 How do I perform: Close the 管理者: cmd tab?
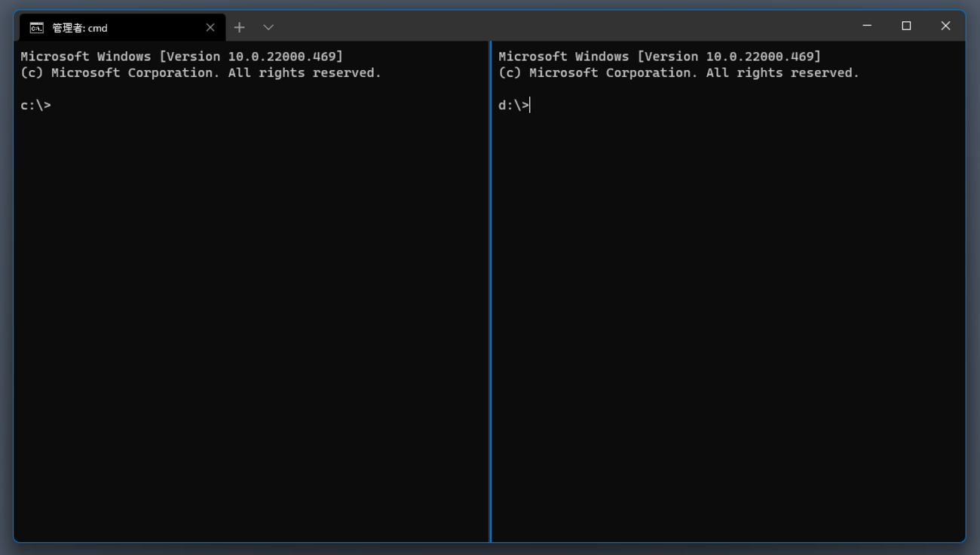click(210, 28)
